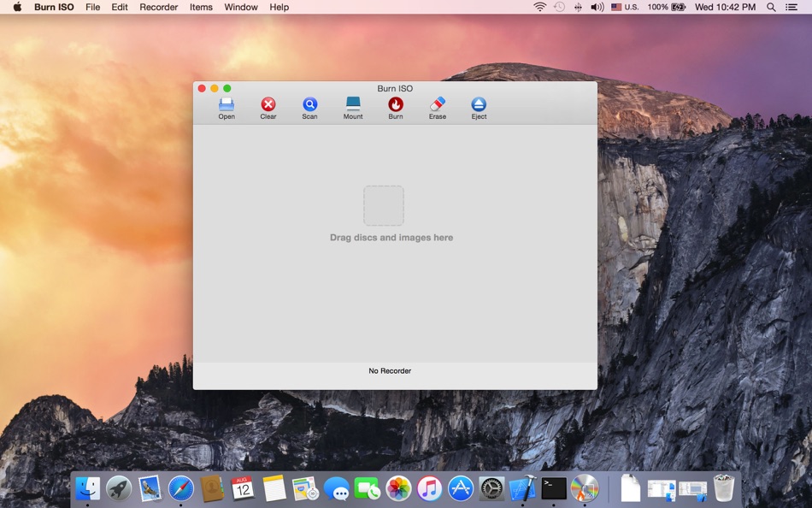
Task: Zoom the Burn ISO window with green button
Action: click(x=227, y=89)
